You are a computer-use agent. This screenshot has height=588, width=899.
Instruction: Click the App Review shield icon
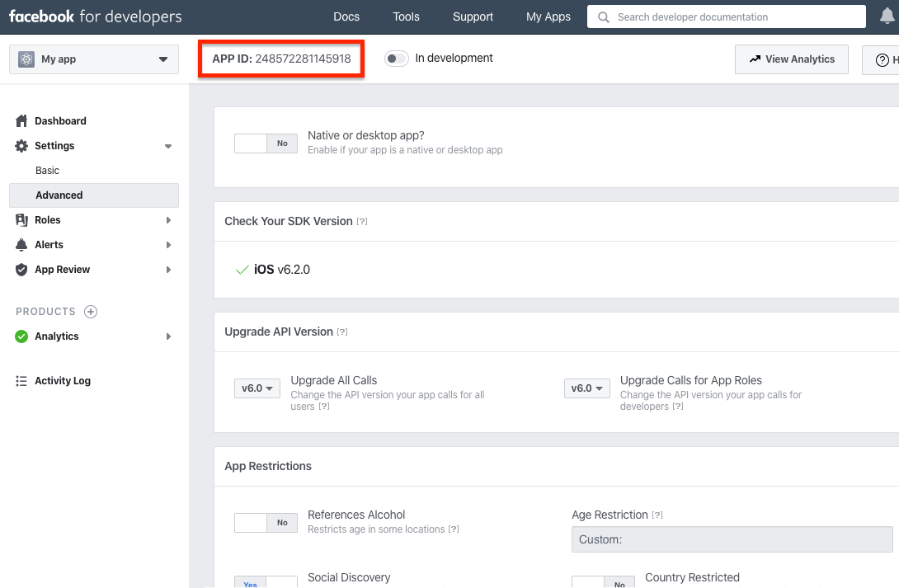click(21, 270)
